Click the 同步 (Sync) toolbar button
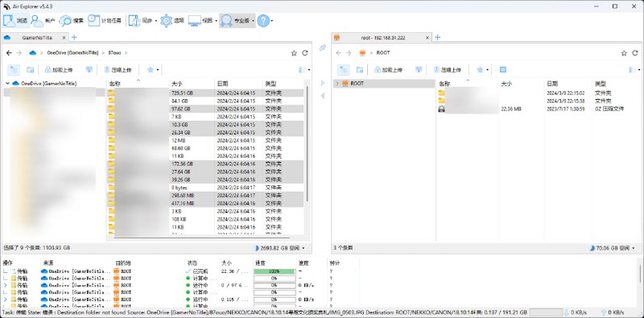 140,20
